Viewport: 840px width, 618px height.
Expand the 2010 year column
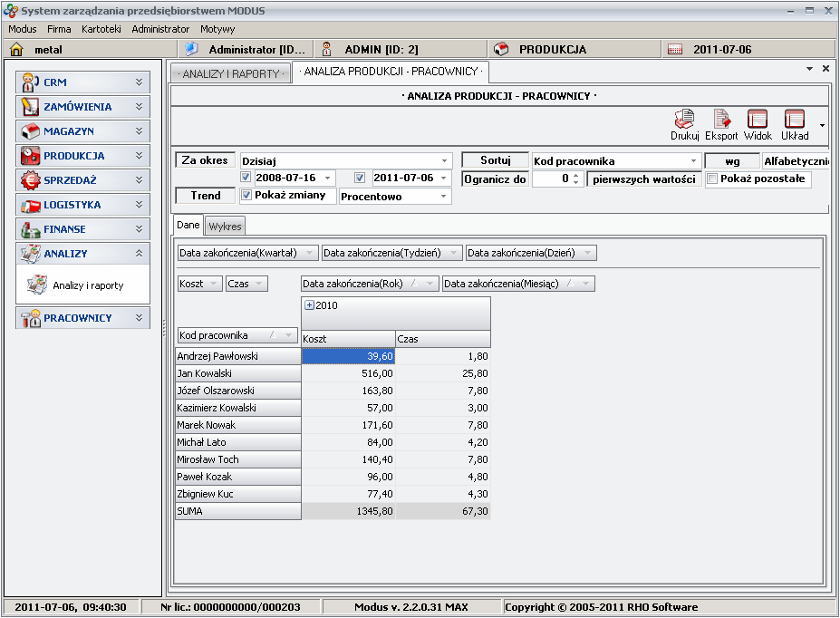click(x=309, y=305)
